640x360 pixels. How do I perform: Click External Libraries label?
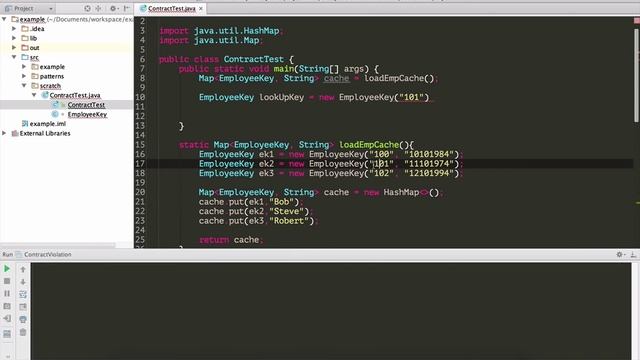coord(45,133)
